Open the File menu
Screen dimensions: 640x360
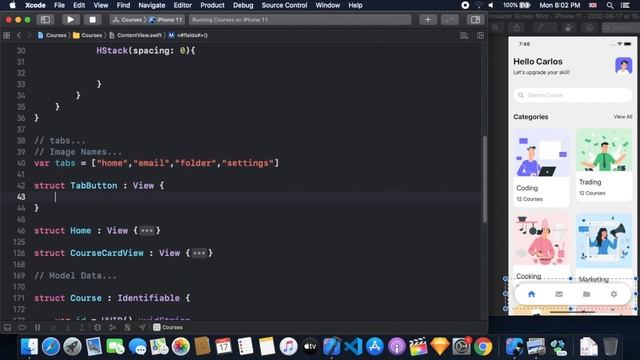tap(60, 5)
